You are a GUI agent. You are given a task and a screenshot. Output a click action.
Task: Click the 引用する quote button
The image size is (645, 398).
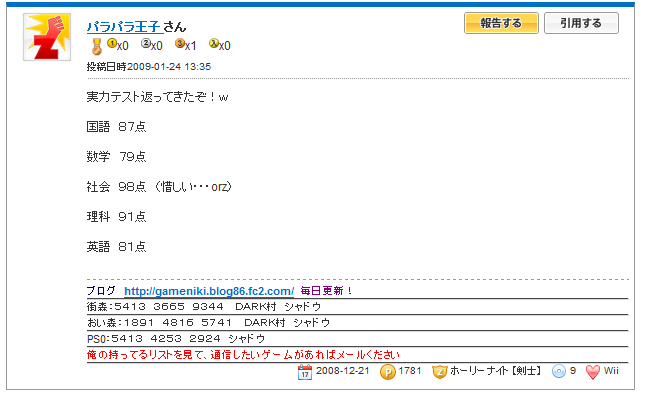pos(581,23)
